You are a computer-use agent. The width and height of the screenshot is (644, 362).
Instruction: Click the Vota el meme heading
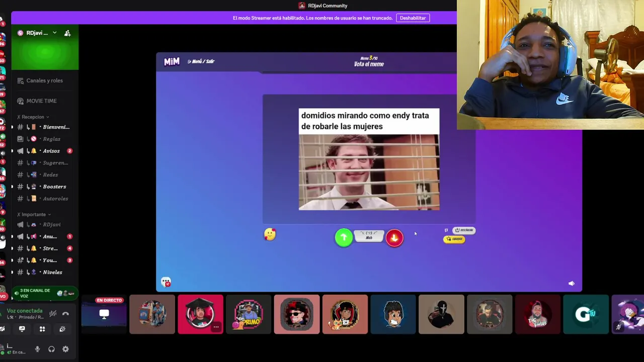click(x=369, y=64)
